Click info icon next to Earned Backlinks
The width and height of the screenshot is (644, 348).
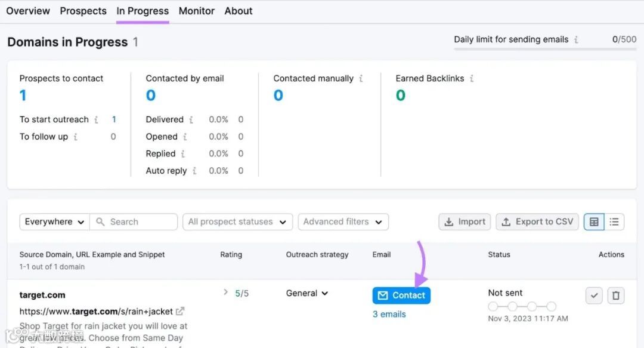[x=472, y=78]
